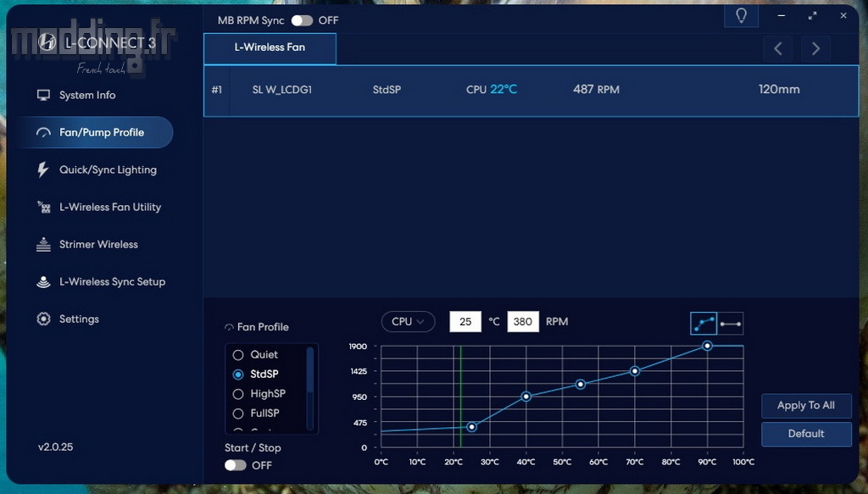Open Quick/Sync Lighting section
This screenshot has height=494, width=868.
click(x=108, y=169)
